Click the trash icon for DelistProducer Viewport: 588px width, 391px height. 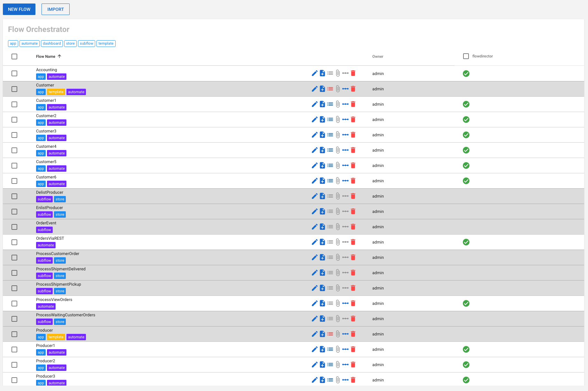click(x=353, y=196)
